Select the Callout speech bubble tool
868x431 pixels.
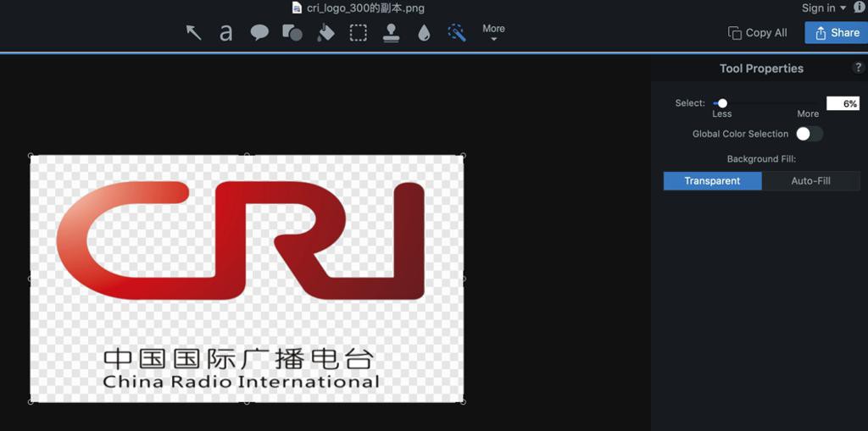point(259,33)
